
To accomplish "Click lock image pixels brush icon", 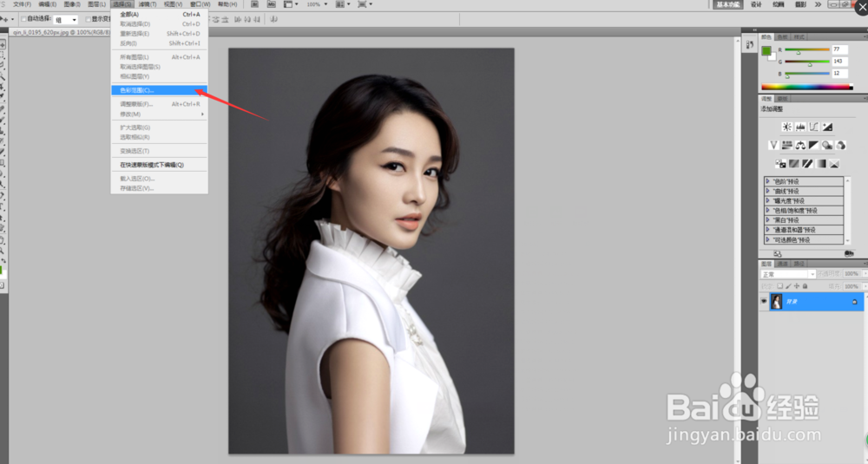I will pos(788,286).
